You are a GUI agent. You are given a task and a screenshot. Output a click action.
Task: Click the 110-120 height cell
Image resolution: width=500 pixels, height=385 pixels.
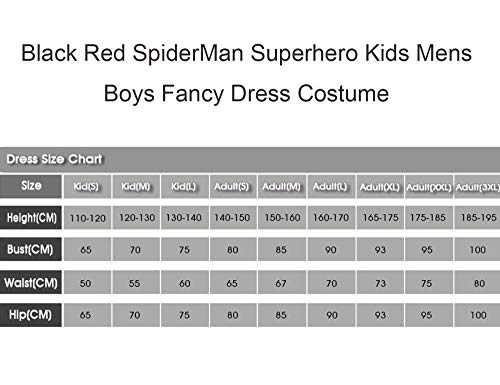87,218
